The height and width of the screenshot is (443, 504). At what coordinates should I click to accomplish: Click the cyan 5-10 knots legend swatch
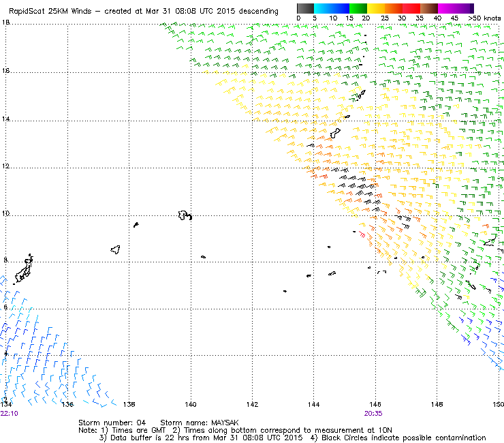tap(323, 8)
